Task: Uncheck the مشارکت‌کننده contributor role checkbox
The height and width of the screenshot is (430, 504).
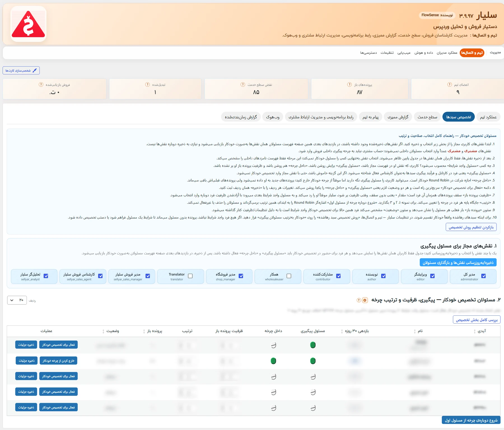Action: (x=339, y=276)
